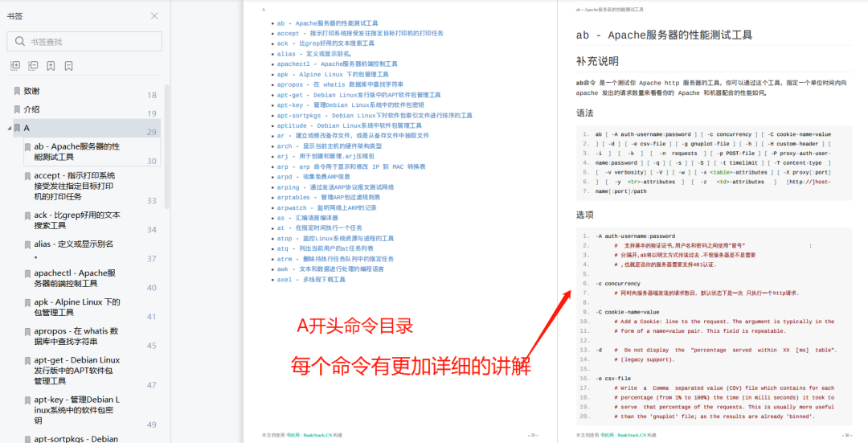Click page number 19 beside 介绍
The height and width of the screenshot is (443, 868).
(152, 113)
